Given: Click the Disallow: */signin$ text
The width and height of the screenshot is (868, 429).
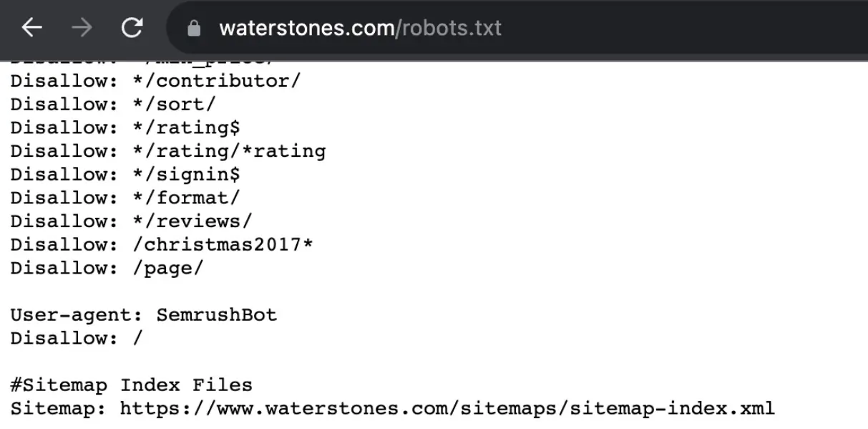Looking at the screenshot, I should point(125,174).
